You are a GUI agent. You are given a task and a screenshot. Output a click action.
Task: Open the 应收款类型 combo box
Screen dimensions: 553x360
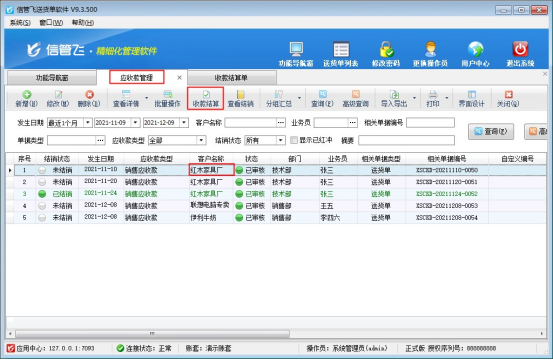177,140
